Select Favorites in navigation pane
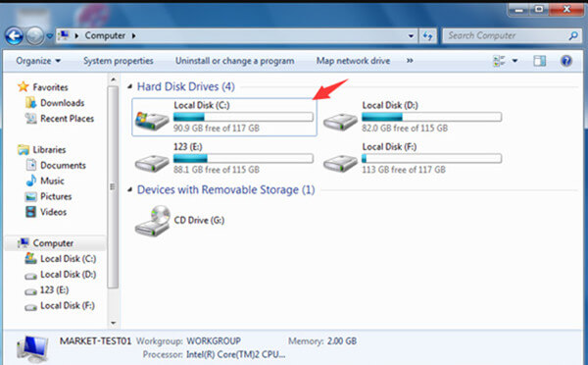588x365 pixels. pos(50,87)
